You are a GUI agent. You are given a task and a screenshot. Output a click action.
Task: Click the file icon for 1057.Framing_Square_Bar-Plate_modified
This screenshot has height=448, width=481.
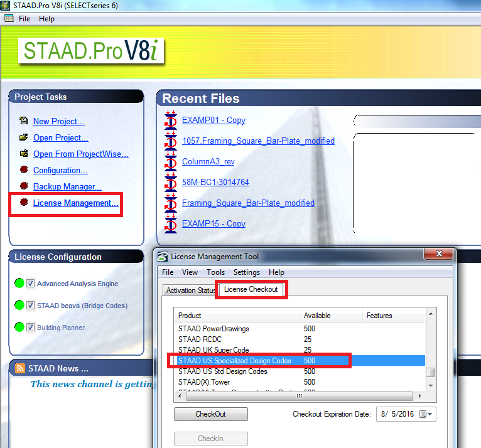coord(171,141)
